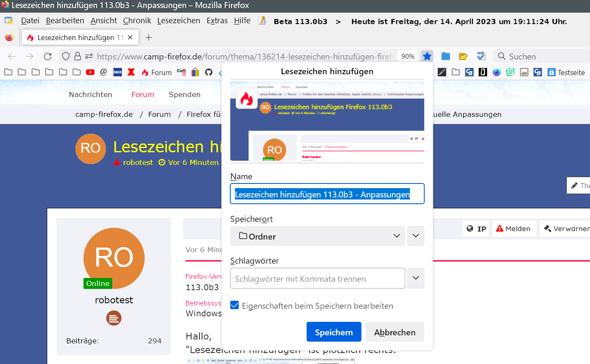Open the Bearbeiten menu

65,21
